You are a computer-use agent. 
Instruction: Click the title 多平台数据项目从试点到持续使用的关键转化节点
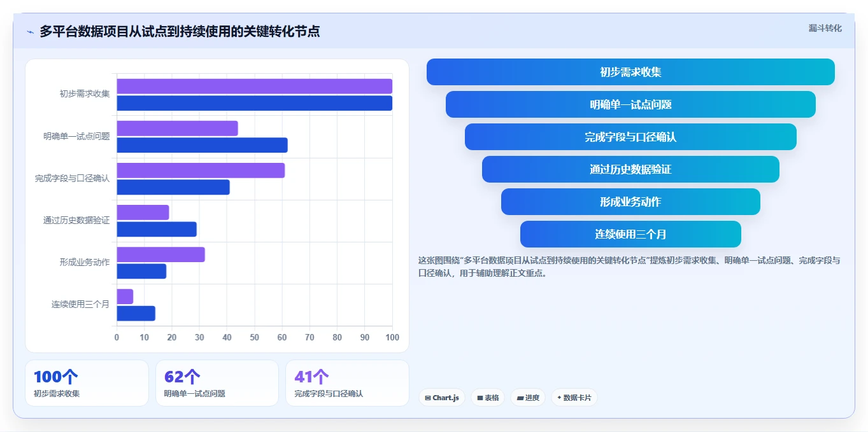coord(180,31)
